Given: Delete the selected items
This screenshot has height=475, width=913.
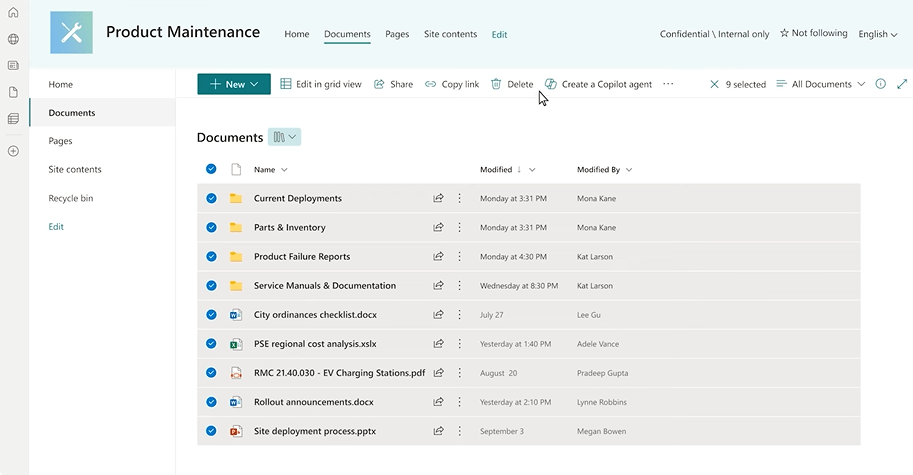Looking at the screenshot, I should [x=512, y=84].
